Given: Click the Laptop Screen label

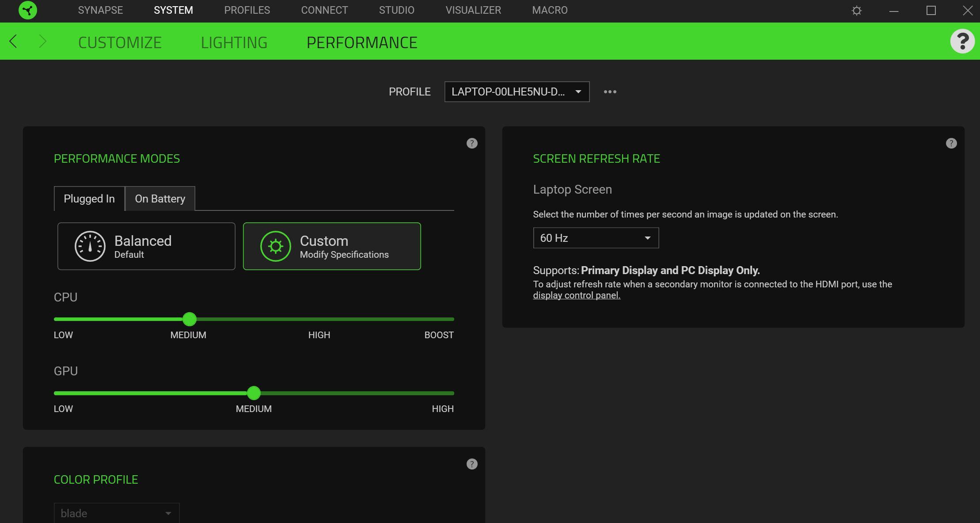Looking at the screenshot, I should (572, 189).
